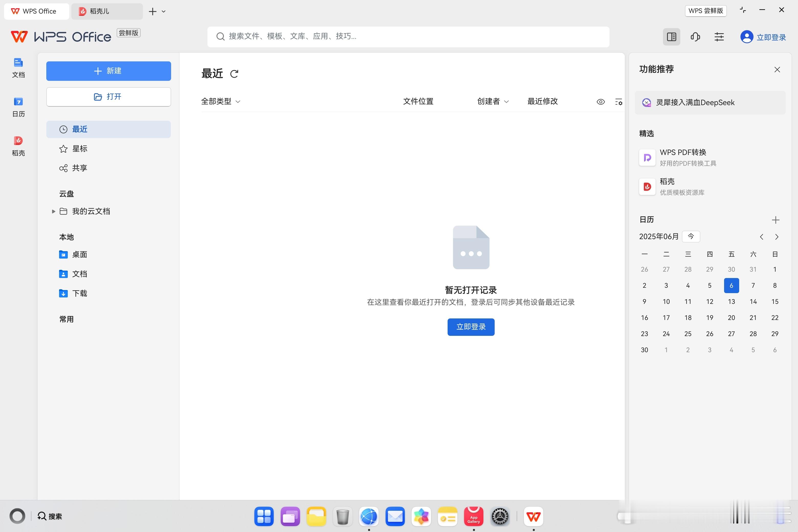Viewport: 798px width, 532px height.
Task: Open 灵犀接入满血DeepSeek banner
Action: [x=710, y=103]
